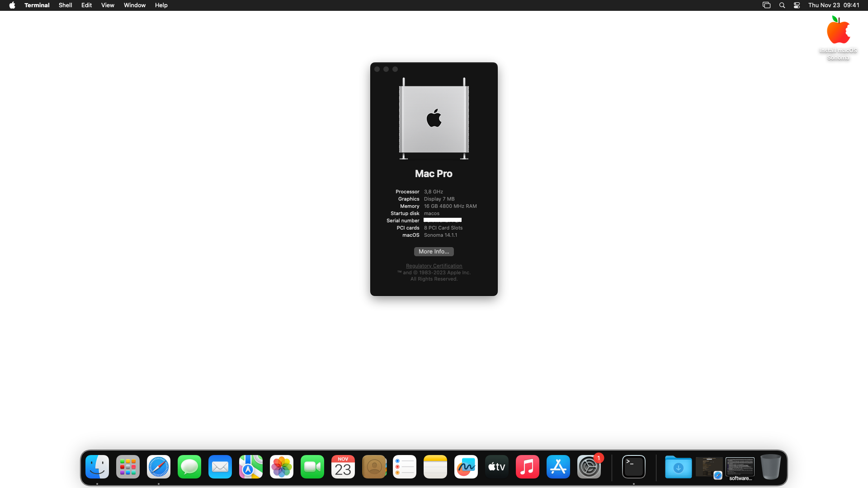Viewport: 868px width, 488px height.
Task: Open the Photos app
Action: click(281, 467)
